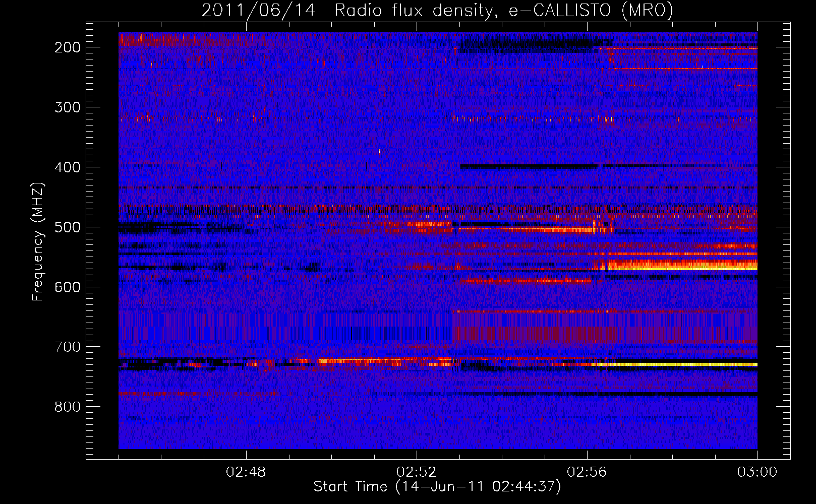Viewport: 816px width, 504px height.
Task: Click the plot title "2011/06/14 Radio flux density, e-CALLISTO (MRO)"
Action: 437,10
